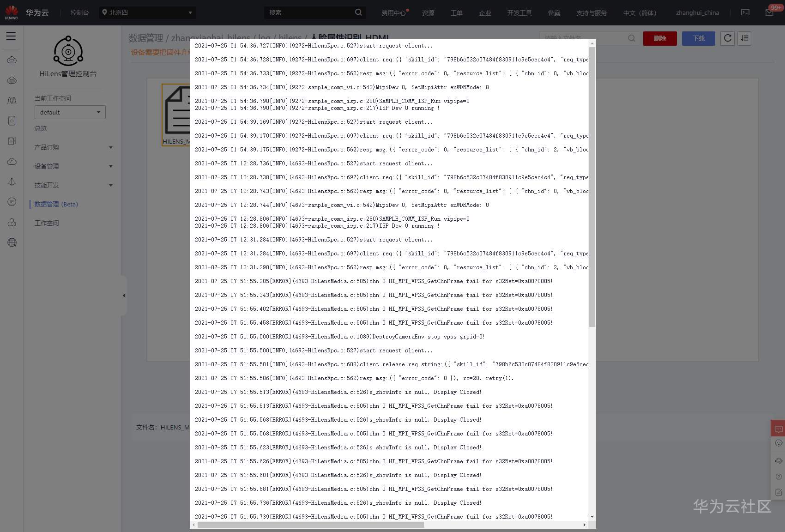Viewport: 785px width, 532px height.
Task: Open 控制台 console link
Action: point(79,13)
